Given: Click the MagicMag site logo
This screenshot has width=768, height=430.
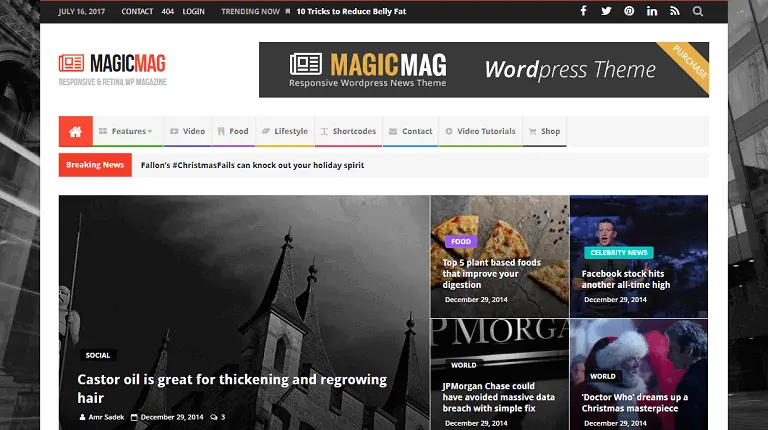Looking at the screenshot, I should [x=113, y=69].
